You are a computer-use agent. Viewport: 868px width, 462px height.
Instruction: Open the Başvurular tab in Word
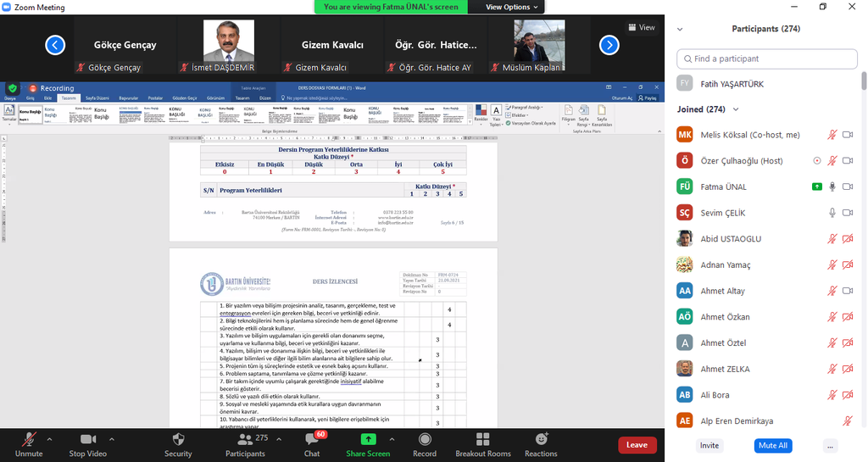(x=129, y=98)
